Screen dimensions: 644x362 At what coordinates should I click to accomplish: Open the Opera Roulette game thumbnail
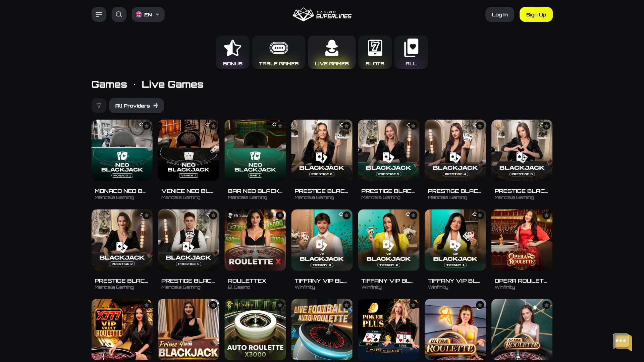[x=522, y=240]
